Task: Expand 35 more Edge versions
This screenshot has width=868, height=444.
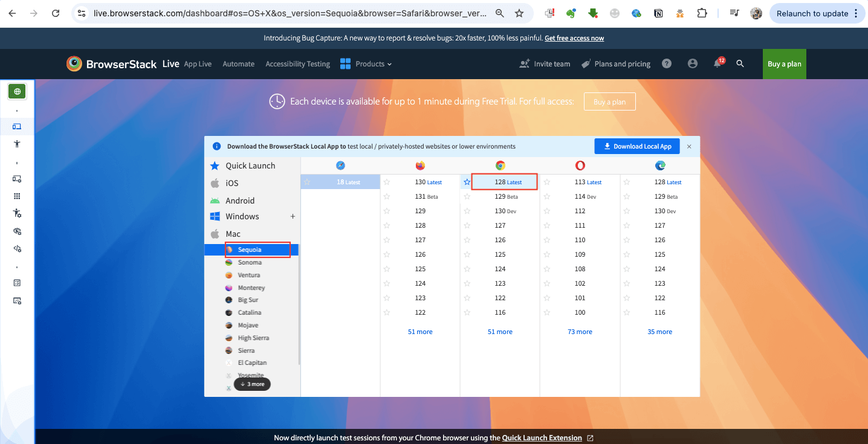Action: click(x=660, y=332)
